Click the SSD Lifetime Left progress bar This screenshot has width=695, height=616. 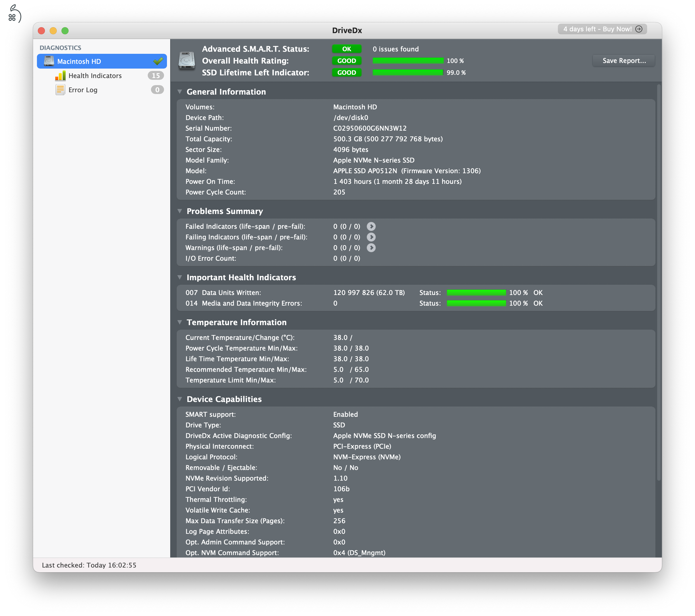(x=408, y=72)
